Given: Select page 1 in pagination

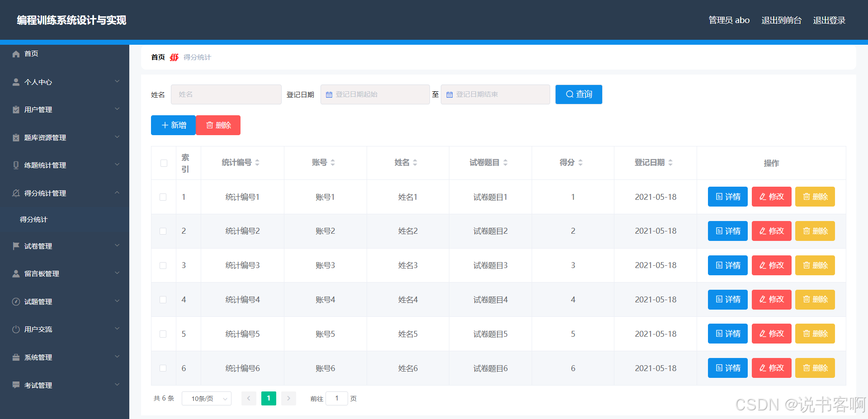Looking at the screenshot, I should click(x=269, y=398).
